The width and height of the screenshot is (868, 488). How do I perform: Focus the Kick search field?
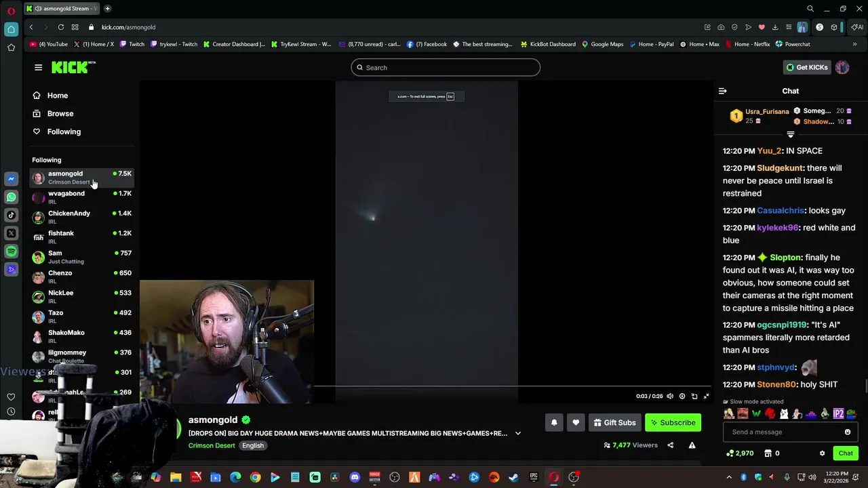point(446,67)
